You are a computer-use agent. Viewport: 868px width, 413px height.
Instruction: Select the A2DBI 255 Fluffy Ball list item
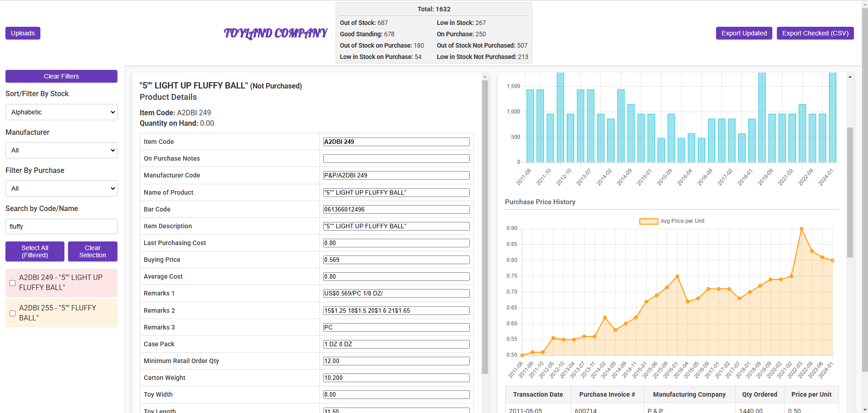61,313
